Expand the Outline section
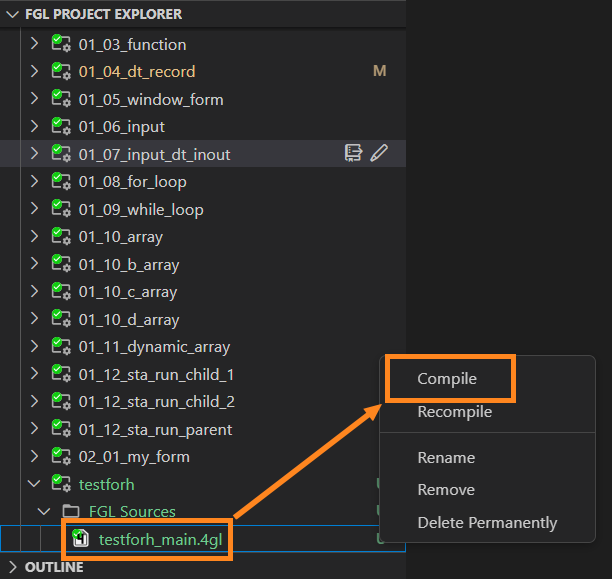 (12, 567)
